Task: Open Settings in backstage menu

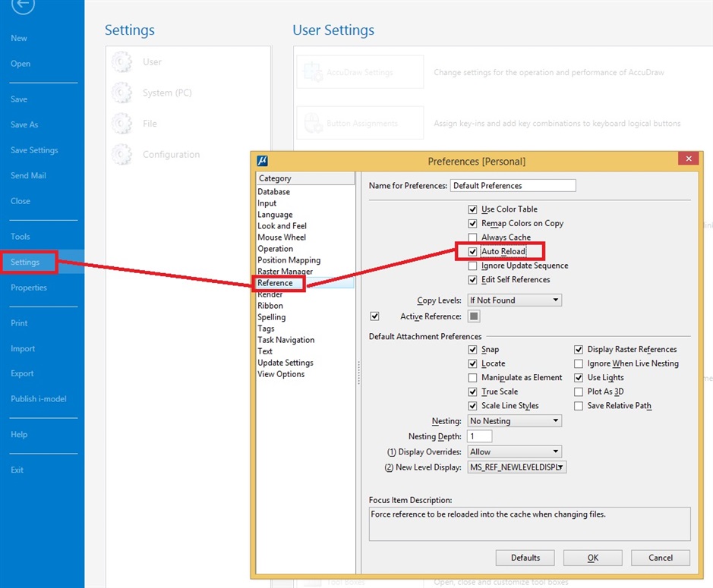Action: pyautogui.click(x=25, y=263)
